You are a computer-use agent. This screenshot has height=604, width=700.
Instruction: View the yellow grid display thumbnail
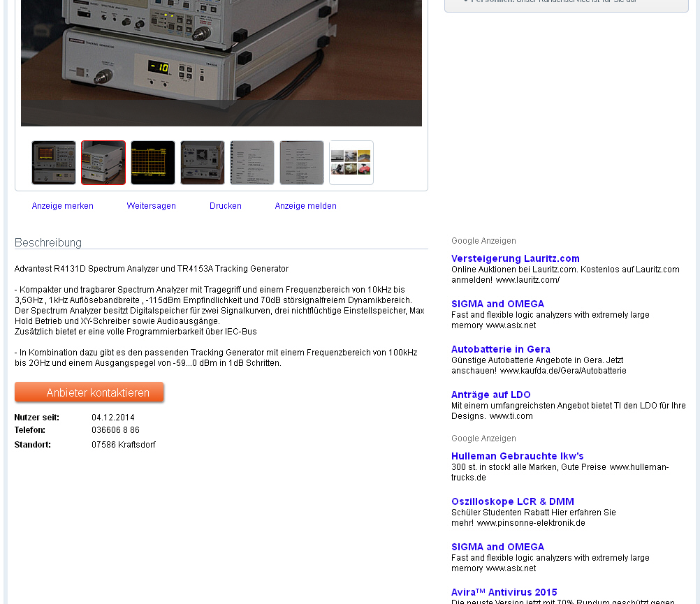pyautogui.click(x=153, y=163)
